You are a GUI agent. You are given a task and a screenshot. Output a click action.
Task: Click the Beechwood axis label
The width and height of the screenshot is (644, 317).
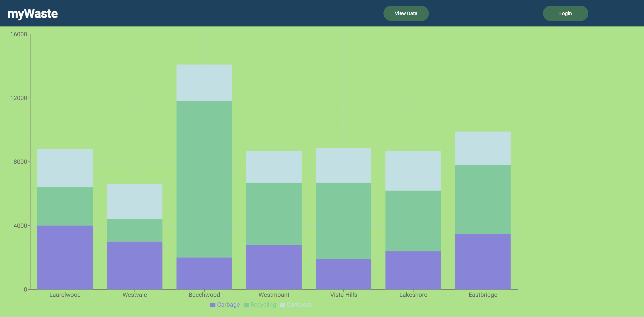204,295
